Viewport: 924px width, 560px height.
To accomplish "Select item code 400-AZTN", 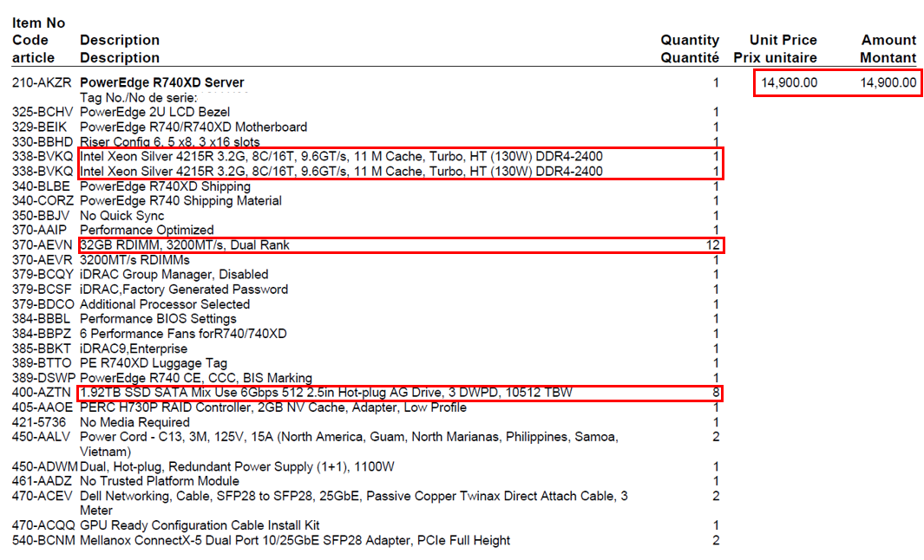I will pyautogui.click(x=42, y=393).
